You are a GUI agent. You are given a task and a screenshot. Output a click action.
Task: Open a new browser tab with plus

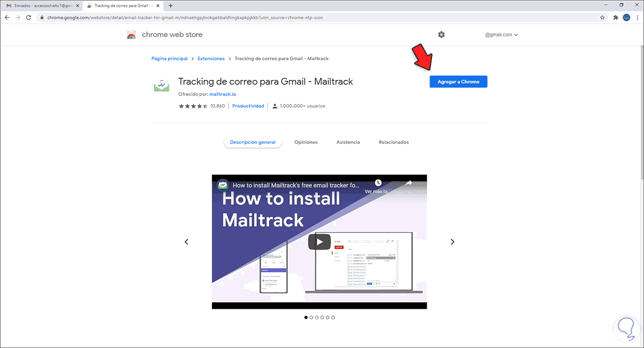[x=171, y=5]
